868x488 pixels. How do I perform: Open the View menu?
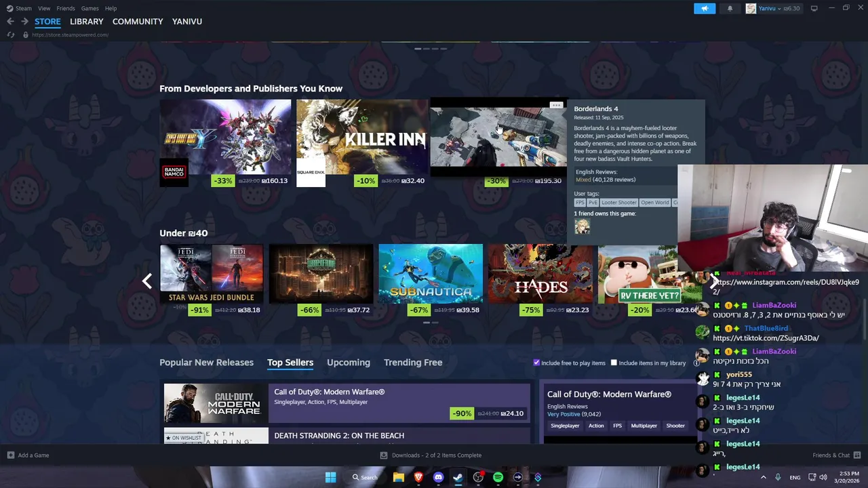click(44, 8)
